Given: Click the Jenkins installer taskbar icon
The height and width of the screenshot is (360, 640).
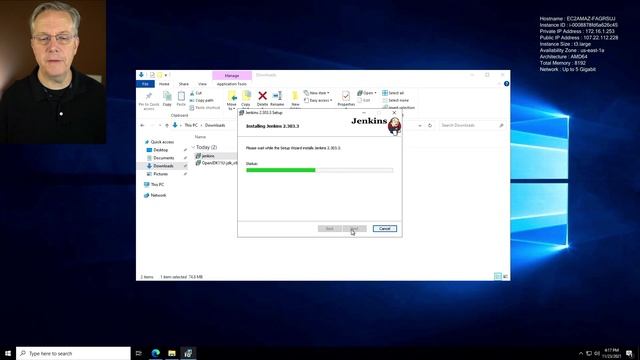Looking at the screenshot, I should click(188, 353).
